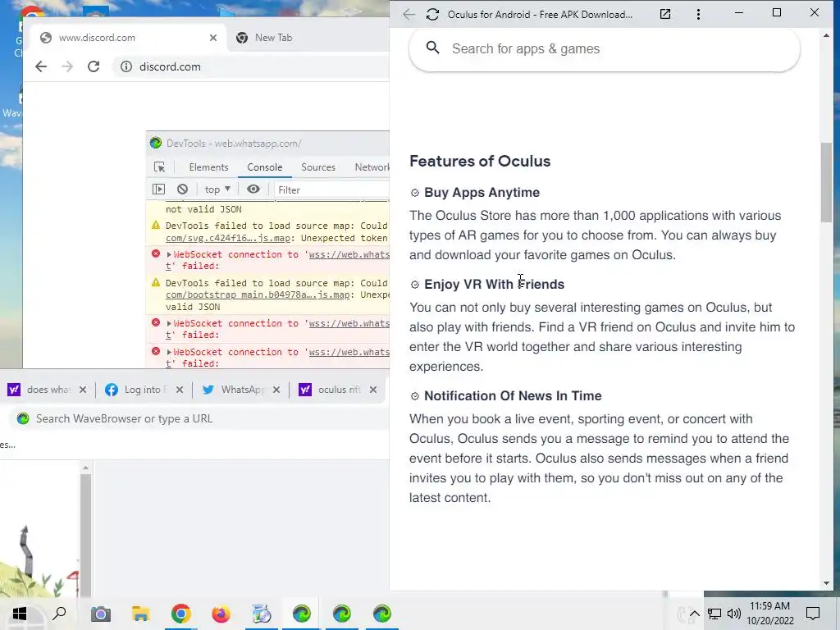Image resolution: width=840 pixels, height=630 pixels.
Task: Open the Sources tab in DevTools
Action: click(x=318, y=167)
